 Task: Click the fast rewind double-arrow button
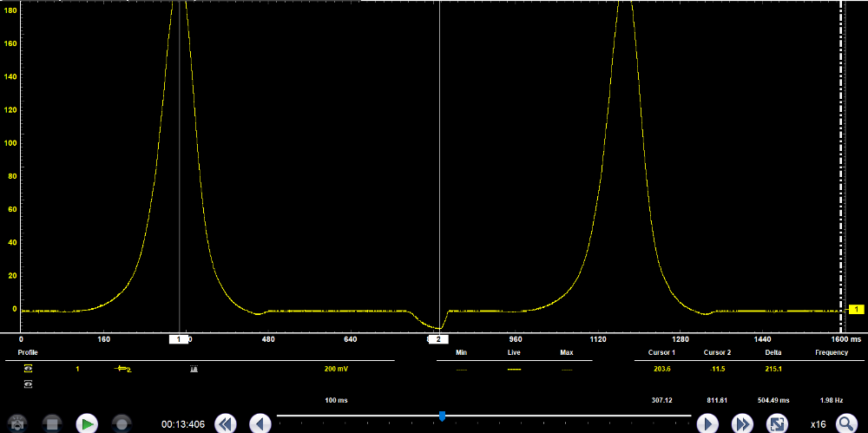tap(226, 424)
